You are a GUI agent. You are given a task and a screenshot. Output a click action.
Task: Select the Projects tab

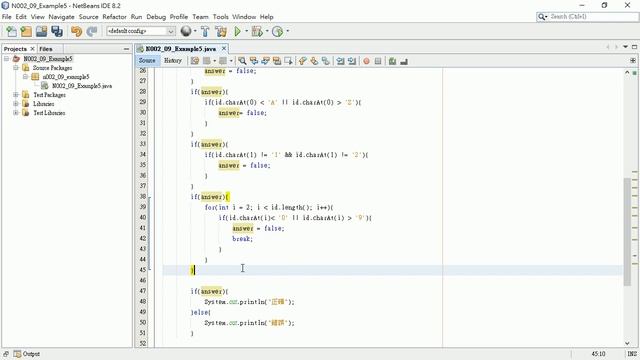point(15,49)
